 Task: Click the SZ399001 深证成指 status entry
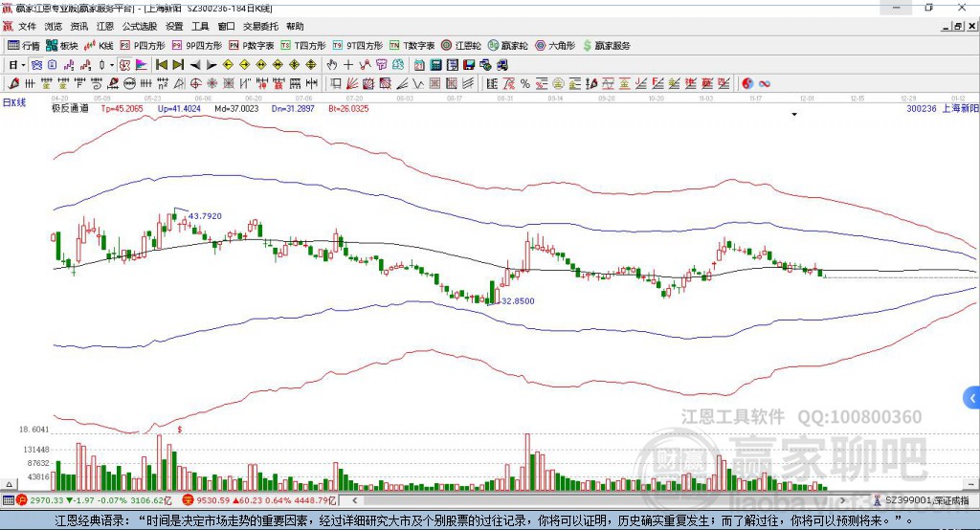[x=921, y=500]
